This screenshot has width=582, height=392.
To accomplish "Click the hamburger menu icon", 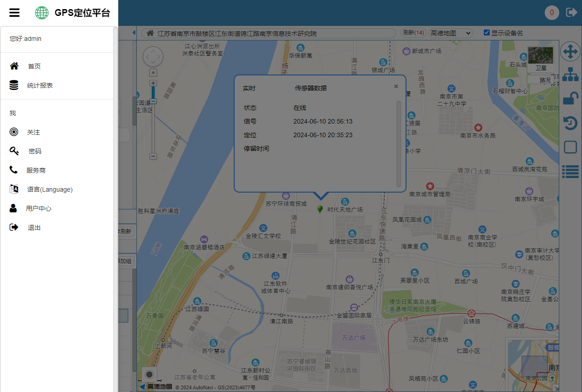I will pyautogui.click(x=15, y=13).
